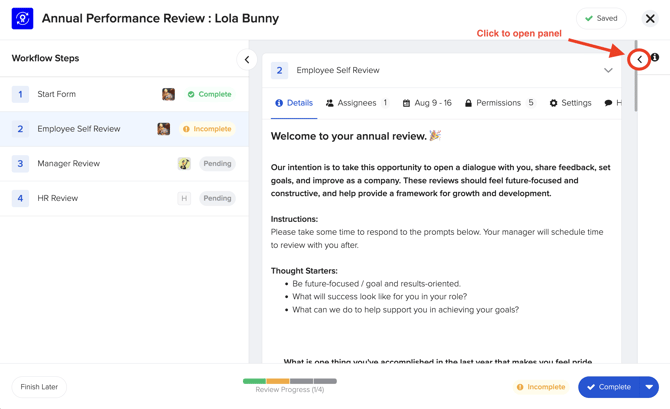Click the app logo icon in header
Screen dimensions: 670x409
pos(22,18)
